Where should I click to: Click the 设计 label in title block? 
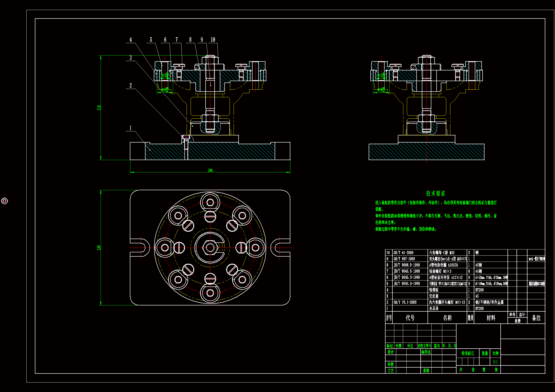click(390, 352)
